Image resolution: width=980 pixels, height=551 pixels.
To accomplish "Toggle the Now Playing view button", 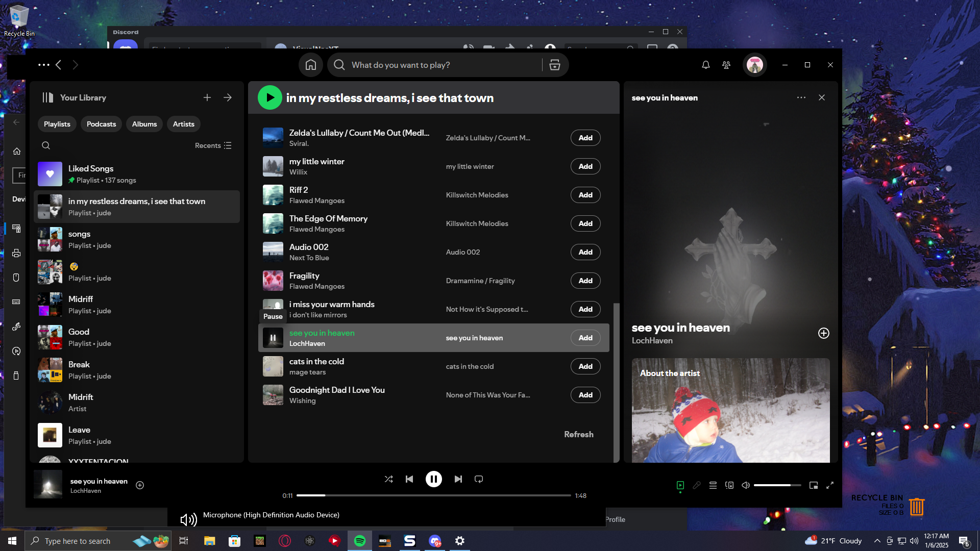I will tap(680, 485).
